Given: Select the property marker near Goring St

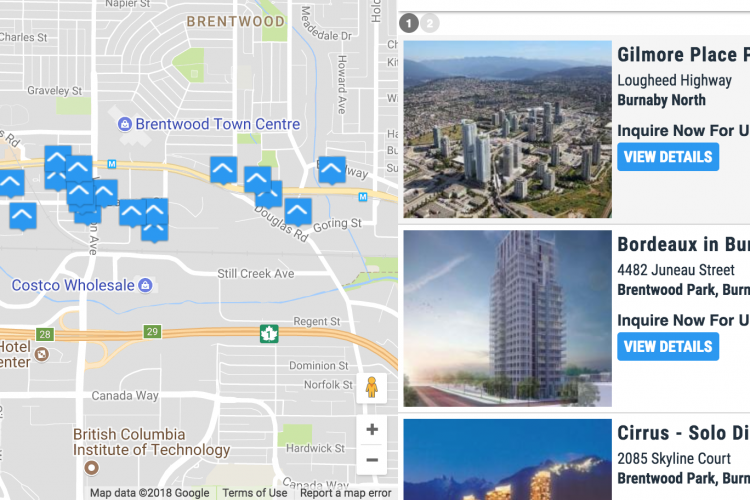Looking at the screenshot, I should 298,211.
